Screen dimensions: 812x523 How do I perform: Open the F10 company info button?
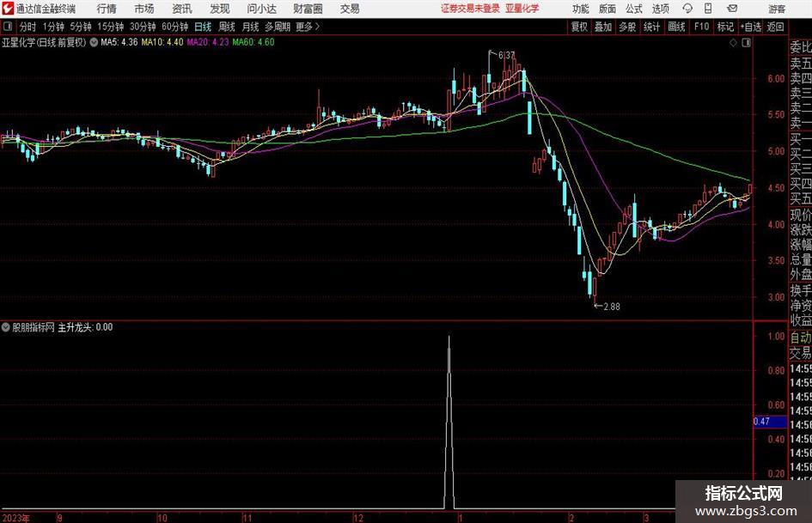pyautogui.click(x=701, y=27)
